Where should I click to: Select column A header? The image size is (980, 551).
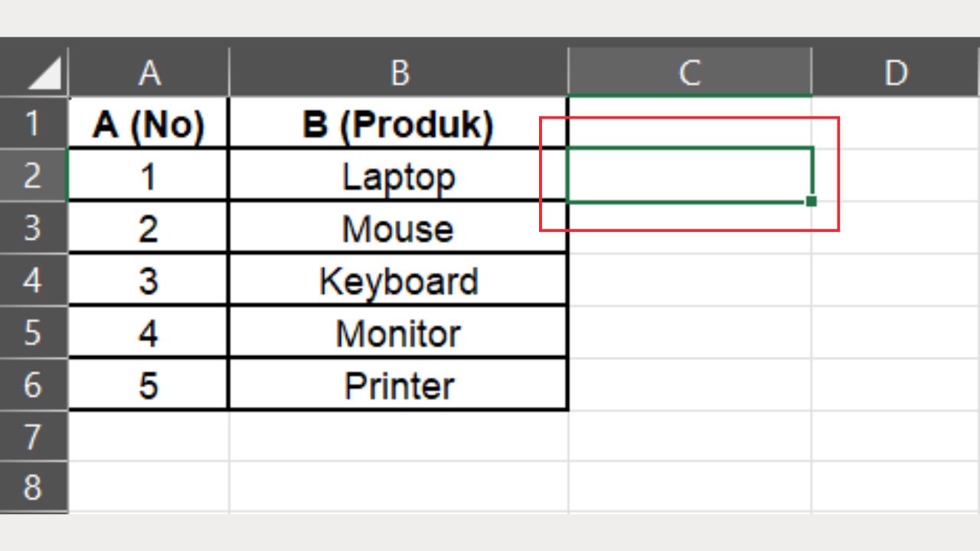pos(149,73)
